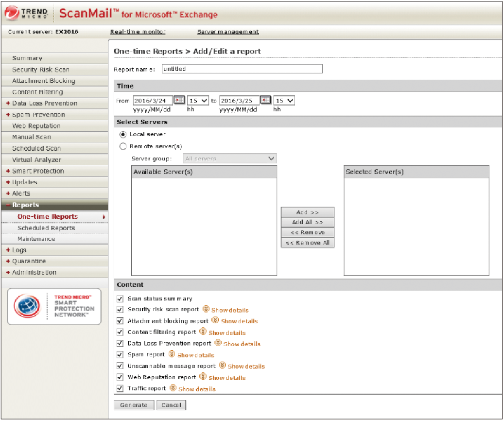Uncheck Content filtering report checkbox

click(120, 332)
